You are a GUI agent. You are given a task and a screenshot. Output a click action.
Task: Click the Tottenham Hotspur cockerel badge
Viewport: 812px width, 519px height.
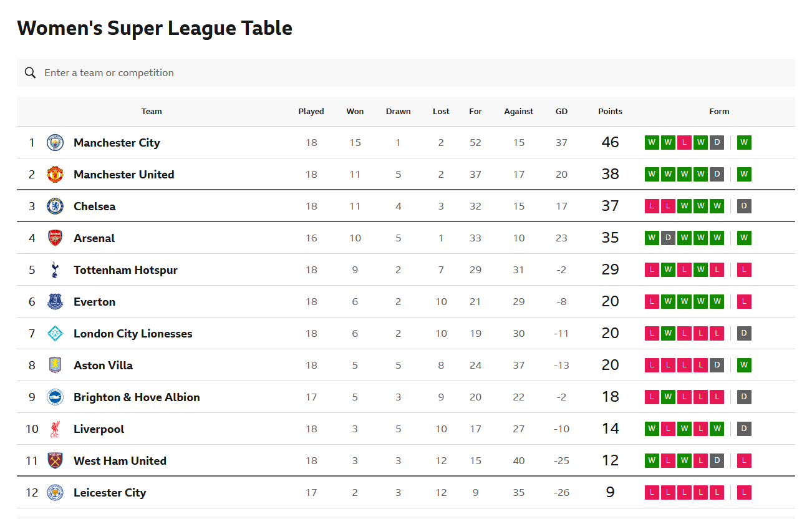click(56, 270)
